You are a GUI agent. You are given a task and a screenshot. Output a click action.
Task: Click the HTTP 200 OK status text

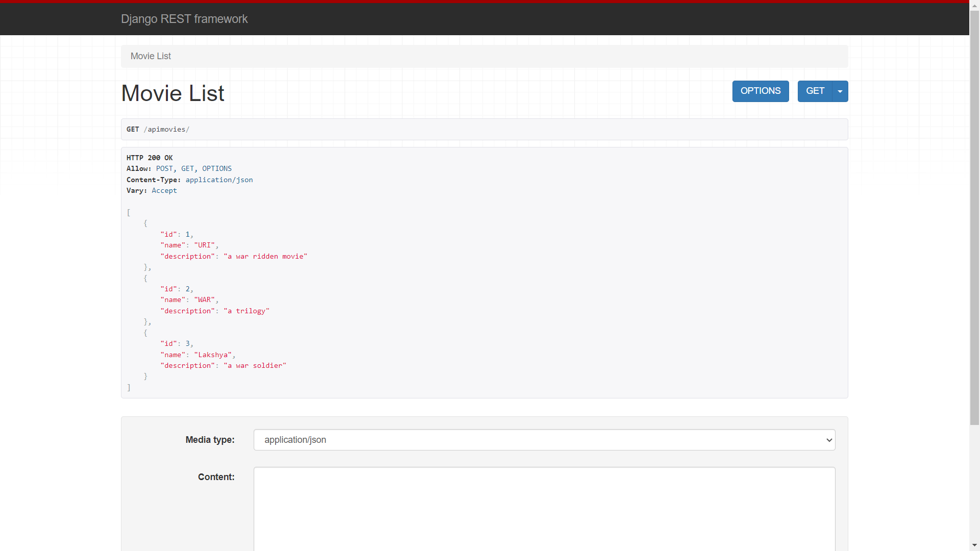(150, 158)
